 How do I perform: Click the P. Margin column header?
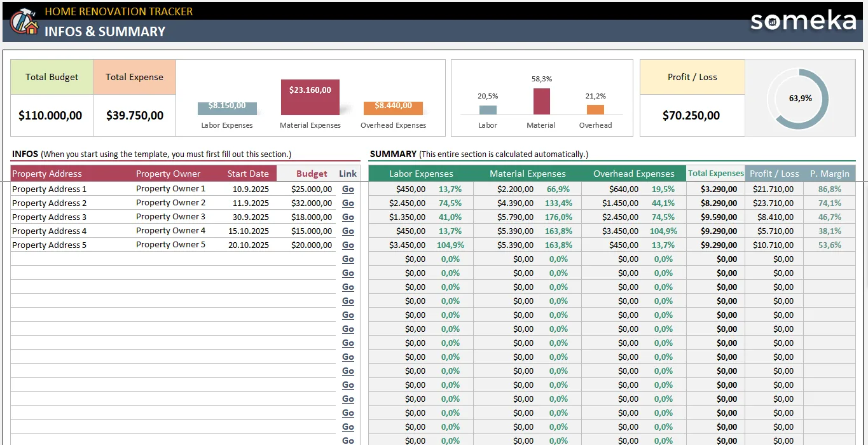(830, 174)
